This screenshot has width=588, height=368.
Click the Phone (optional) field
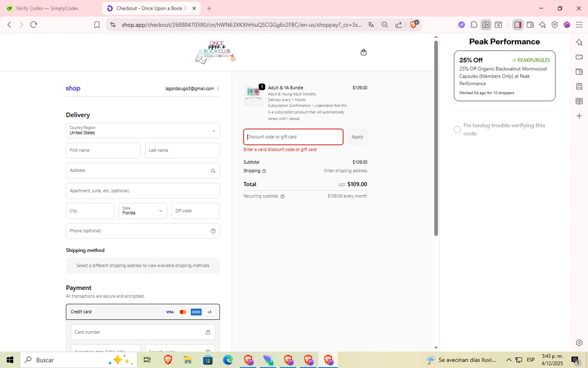(143, 231)
